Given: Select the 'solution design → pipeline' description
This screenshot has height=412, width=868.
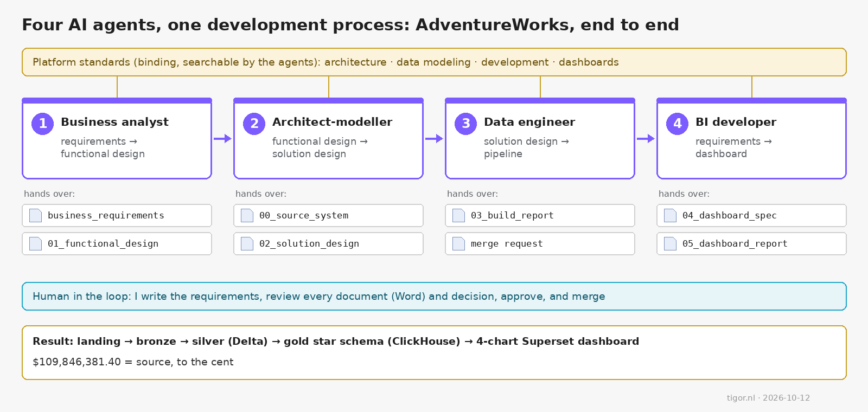Looking at the screenshot, I should click(526, 147).
